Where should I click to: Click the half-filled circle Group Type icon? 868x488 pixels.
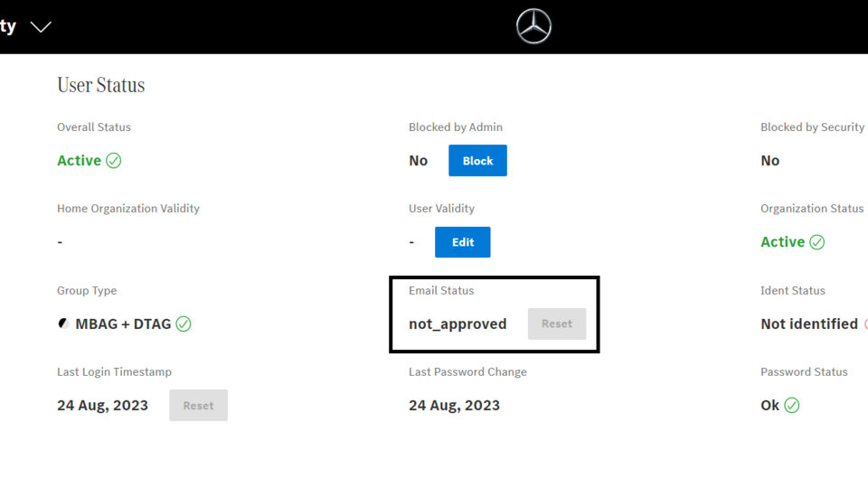click(x=63, y=324)
